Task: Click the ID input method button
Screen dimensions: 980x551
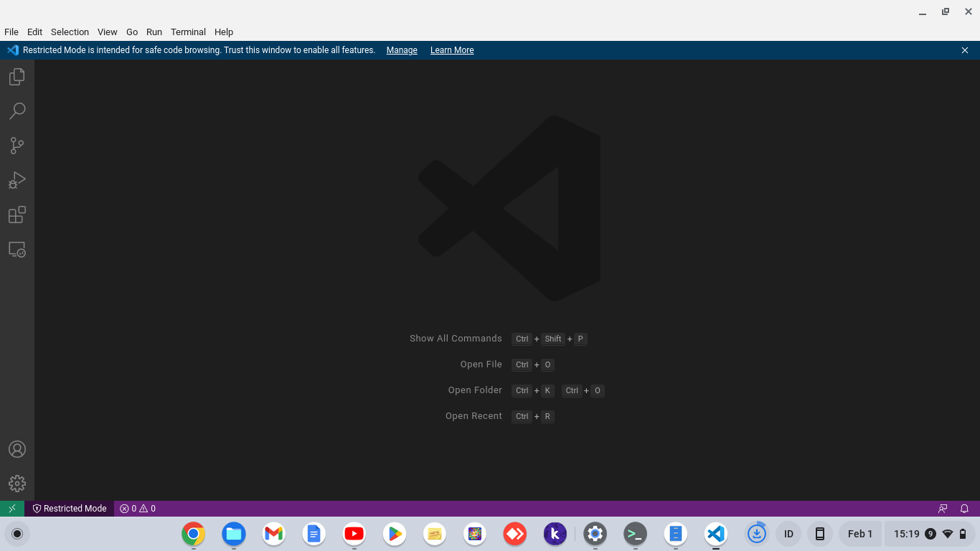Action: coord(788,534)
